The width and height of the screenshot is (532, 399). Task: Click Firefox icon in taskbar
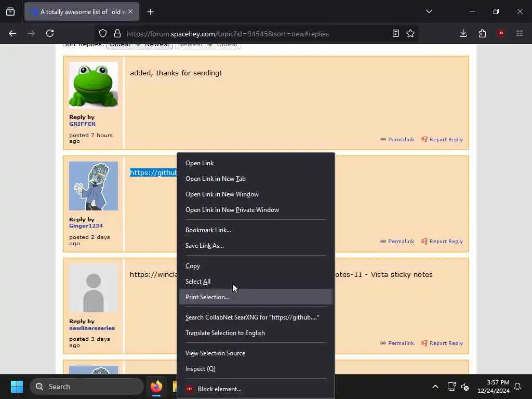tap(156, 387)
